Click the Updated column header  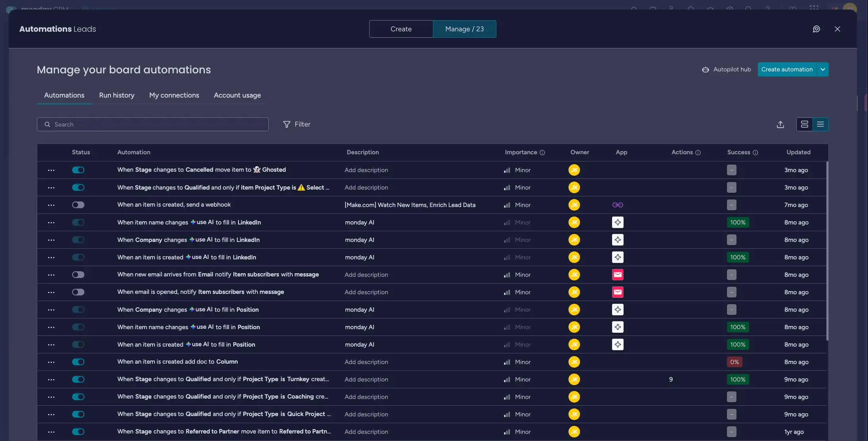click(x=798, y=152)
